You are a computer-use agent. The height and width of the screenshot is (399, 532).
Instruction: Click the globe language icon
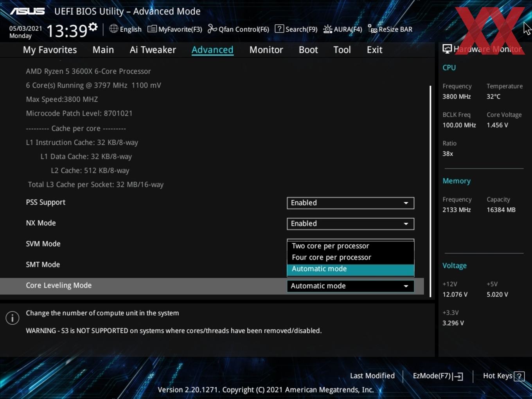point(113,29)
